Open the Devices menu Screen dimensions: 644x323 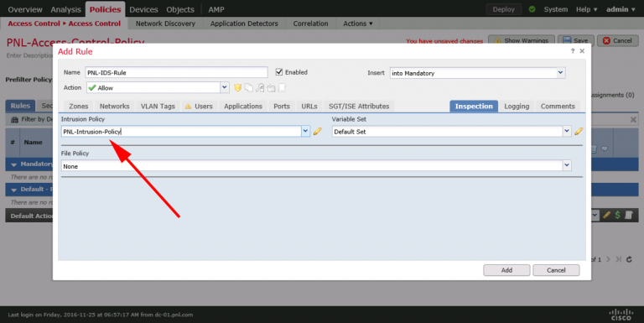143,9
